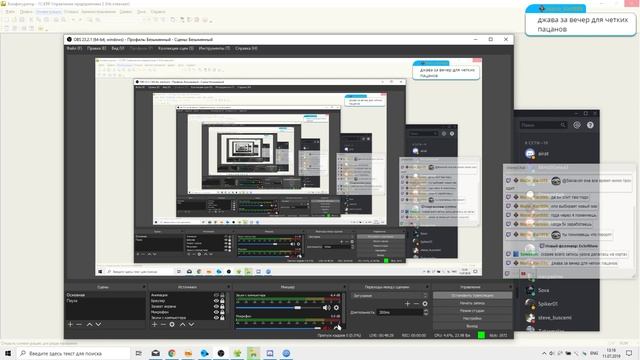Screen dimensions: 640x360
Task: Move scene up in Scenes panel
Action: [89, 324]
